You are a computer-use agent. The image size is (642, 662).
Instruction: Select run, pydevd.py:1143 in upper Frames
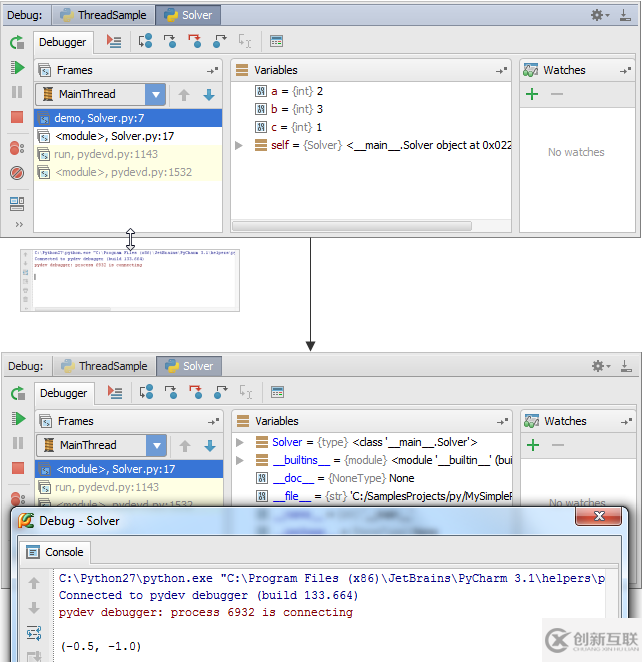(128, 154)
